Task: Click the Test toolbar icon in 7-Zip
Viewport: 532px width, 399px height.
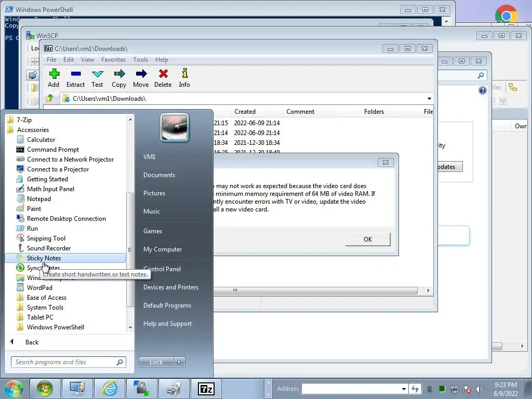Action: [x=97, y=78]
